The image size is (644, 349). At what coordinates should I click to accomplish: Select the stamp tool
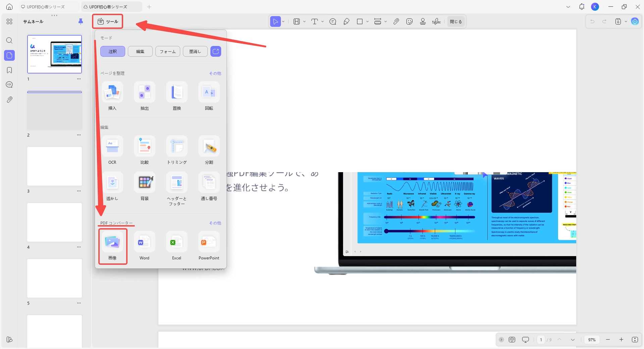click(423, 21)
